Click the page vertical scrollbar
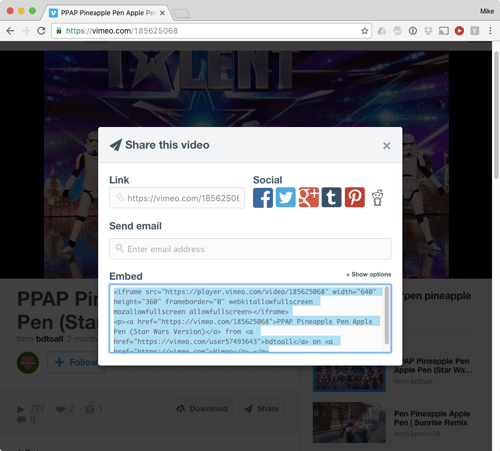Image resolution: width=500 pixels, height=451 pixels. coord(496,115)
